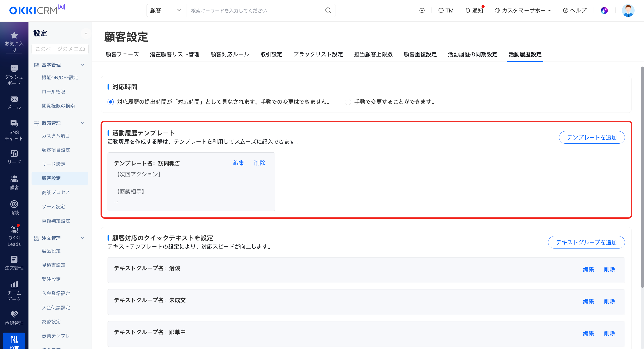
Task: Switch to the 顧客フェーズ tab
Action: tap(122, 54)
